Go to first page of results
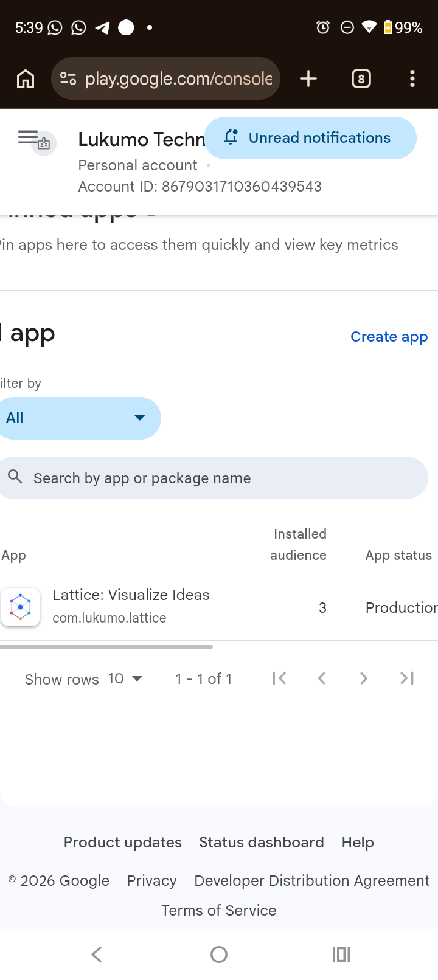 [279, 678]
